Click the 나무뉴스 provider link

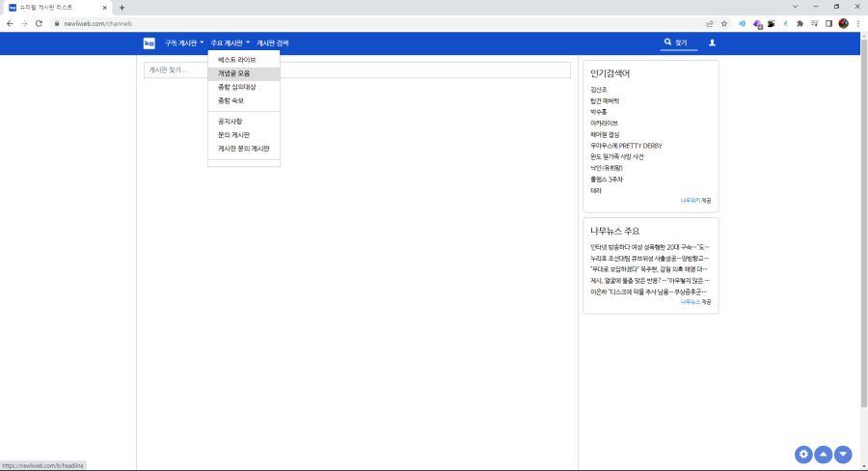690,302
